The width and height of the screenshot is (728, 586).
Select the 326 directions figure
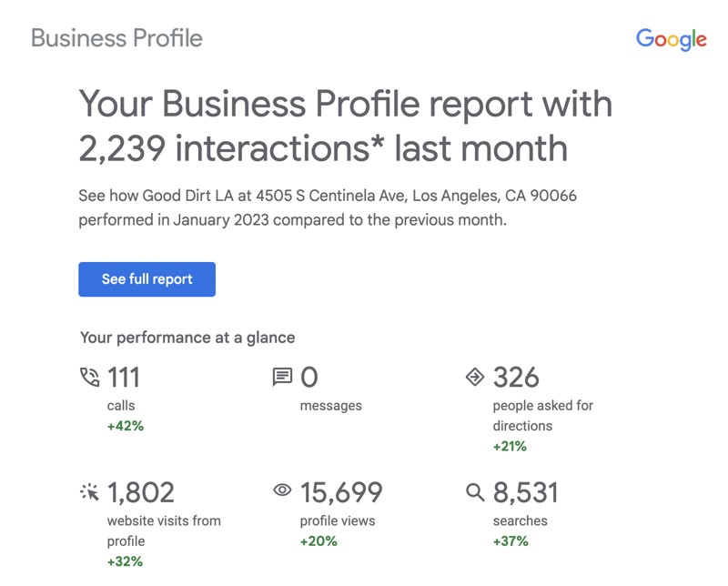pos(516,377)
